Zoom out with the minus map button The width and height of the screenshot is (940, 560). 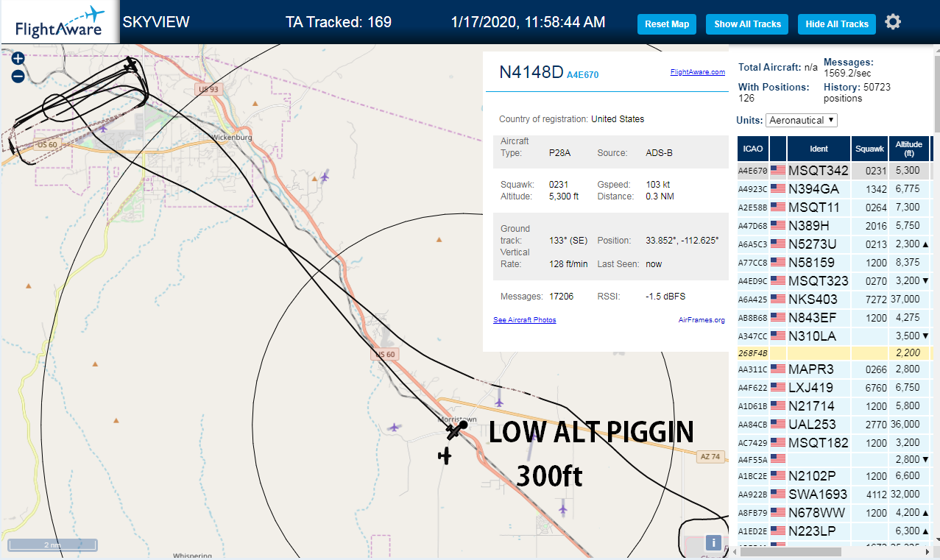[x=18, y=76]
